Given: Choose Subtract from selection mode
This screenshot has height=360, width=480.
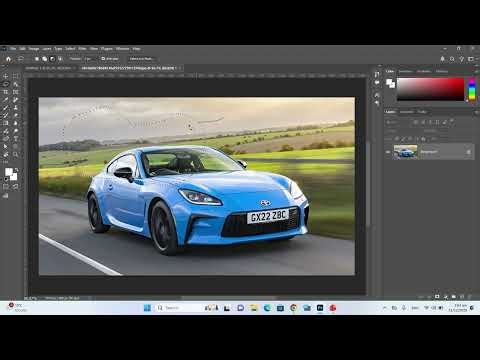Looking at the screenshot, I should [x=52, y=59].
